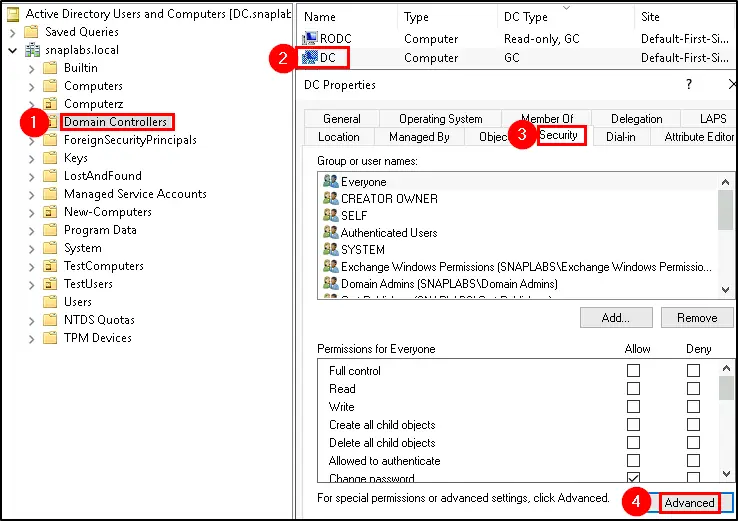738x521 pixels.
Task: Check Deny for Delete all child objects
Action: pyautogui.click(x=693, y=443)
